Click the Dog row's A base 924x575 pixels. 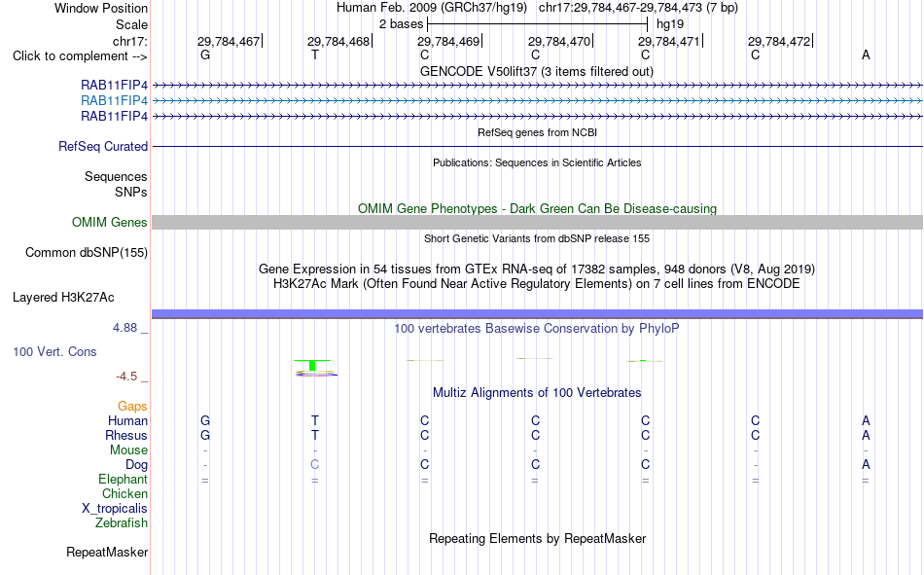point(866,465)
